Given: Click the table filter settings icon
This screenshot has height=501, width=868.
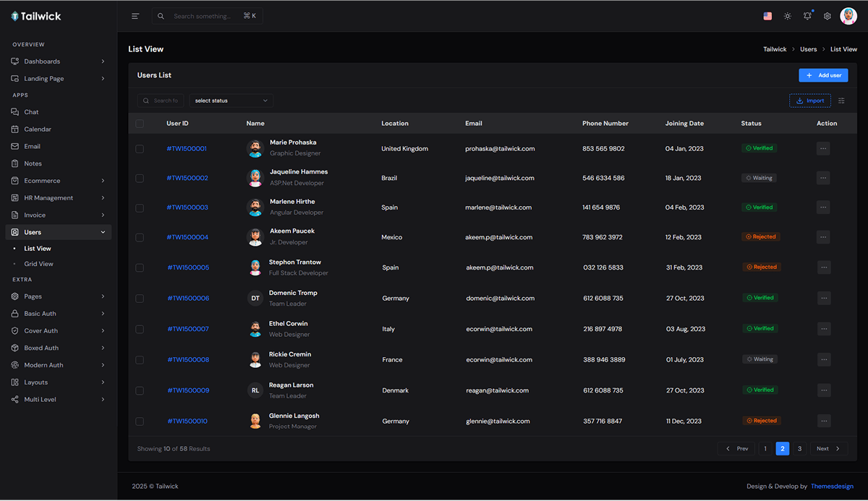Looking at the screenshot, I should 841,100.
